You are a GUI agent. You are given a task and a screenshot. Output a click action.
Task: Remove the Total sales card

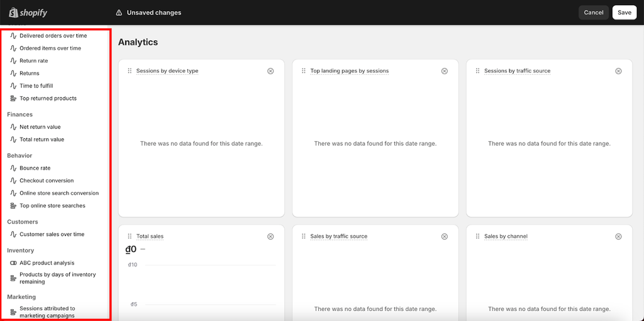tap(270, 236)
